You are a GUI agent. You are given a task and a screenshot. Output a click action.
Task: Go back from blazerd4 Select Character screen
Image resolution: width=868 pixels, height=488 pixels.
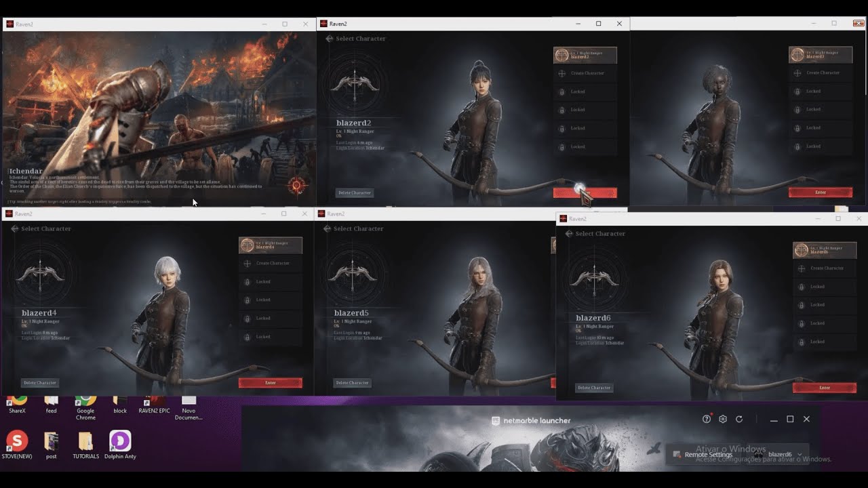15,228
